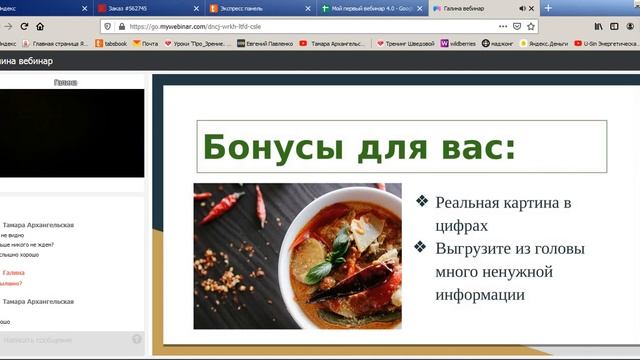Close the Мой первый вебинар 4.0 tab
The height and width of the screenshot is (360, 640).
(x=420, y=8)
